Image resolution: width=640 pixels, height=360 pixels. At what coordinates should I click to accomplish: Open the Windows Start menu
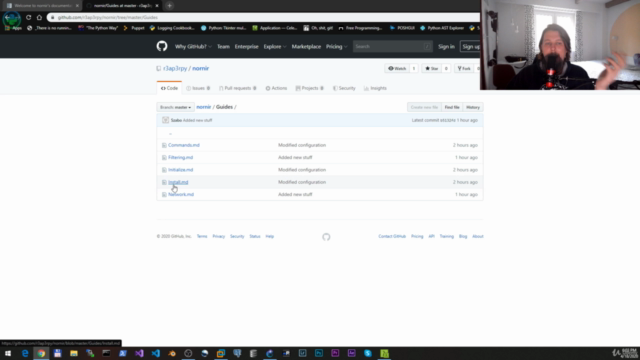click(x=8, y=353)
